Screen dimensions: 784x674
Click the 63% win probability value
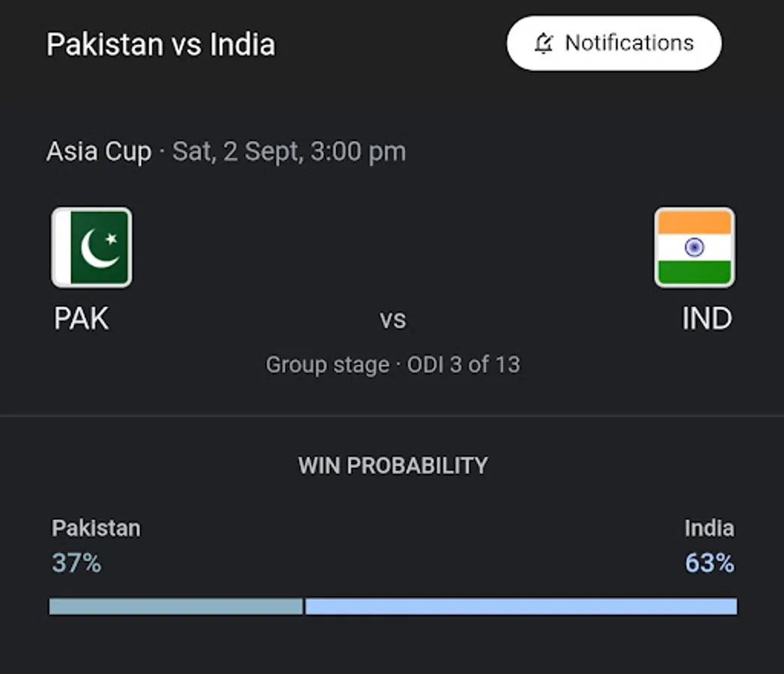coord(709,562)
